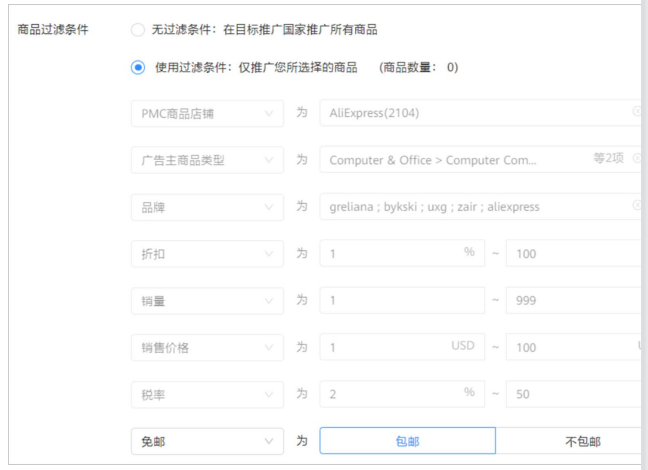Open the 销售价格 dropdown
Screen dimensions: 648x470
point(207,348)
